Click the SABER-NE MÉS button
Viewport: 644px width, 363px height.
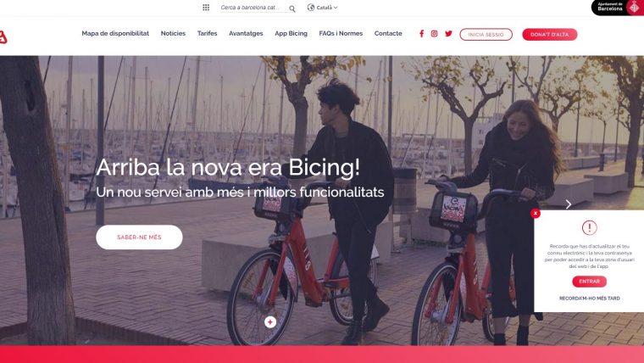pos(139,237)
